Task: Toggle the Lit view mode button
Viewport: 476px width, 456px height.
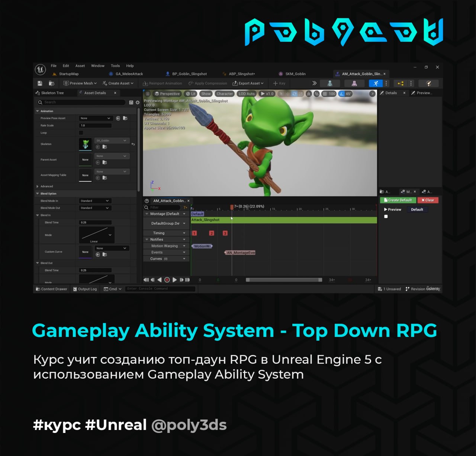Action: point(191,94)
